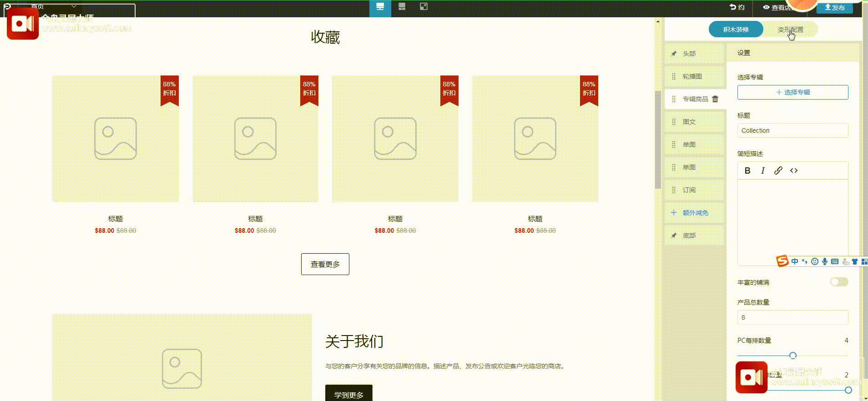
Task: Click the undo arrow icon
Action: [732, 7]
